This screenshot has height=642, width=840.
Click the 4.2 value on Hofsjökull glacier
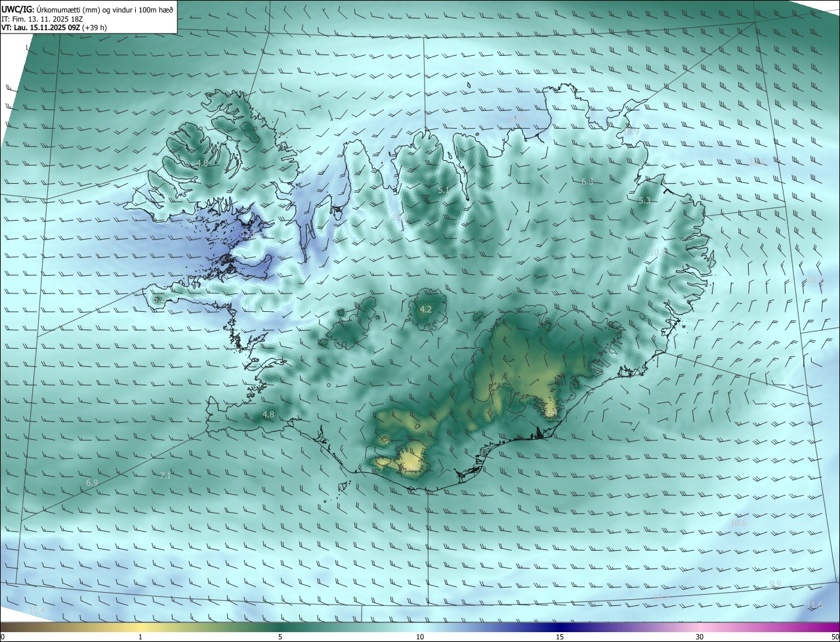pos(425,309)
